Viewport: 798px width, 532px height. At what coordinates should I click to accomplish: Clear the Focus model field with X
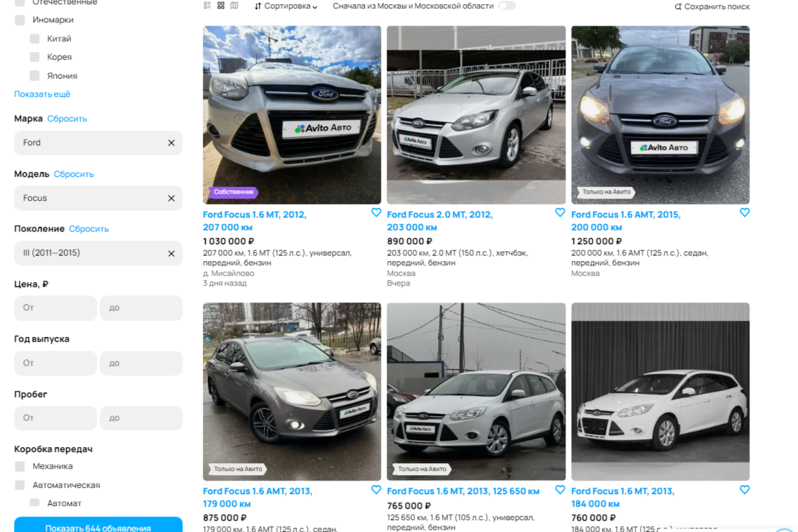click(171, 199)
